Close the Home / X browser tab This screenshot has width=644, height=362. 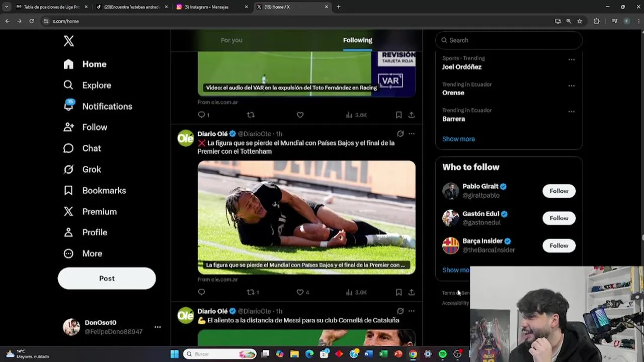[327, 7]
